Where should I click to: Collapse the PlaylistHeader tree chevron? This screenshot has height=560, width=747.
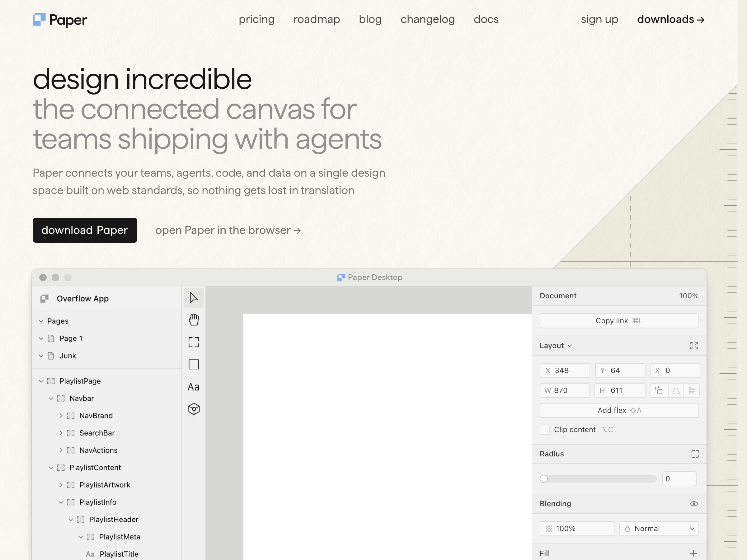(x=71, y=519)
